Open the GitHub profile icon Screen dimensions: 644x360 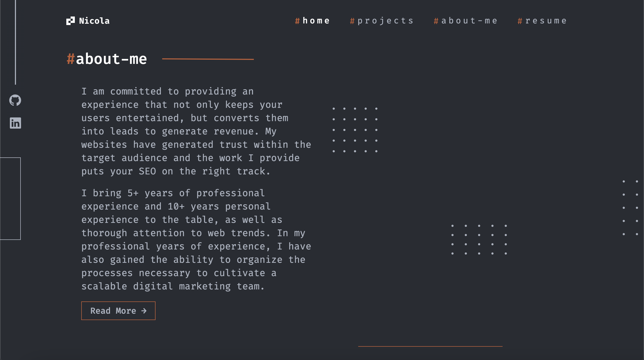(x=15, y=100)
